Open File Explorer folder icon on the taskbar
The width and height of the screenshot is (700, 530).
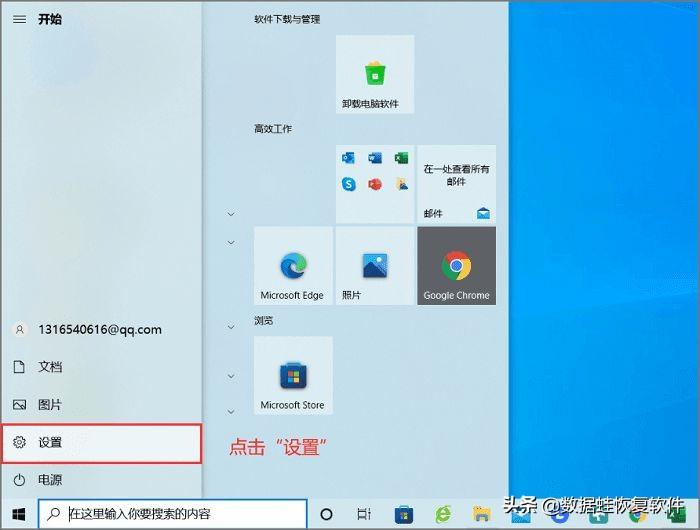tap(482, 514)
